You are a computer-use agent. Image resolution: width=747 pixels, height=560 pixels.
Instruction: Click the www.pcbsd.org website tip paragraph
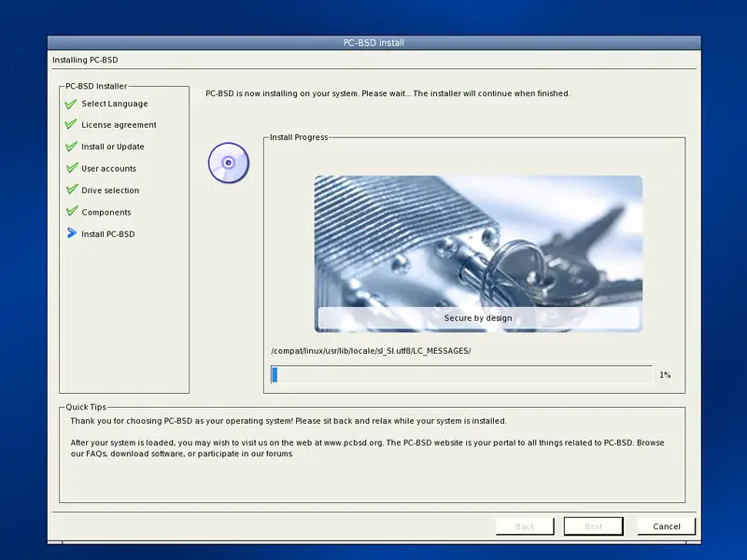point(367,448)
